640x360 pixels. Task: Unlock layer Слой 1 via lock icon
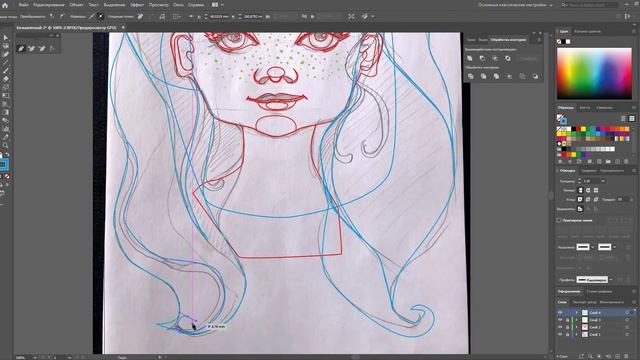tap(568, 335)
